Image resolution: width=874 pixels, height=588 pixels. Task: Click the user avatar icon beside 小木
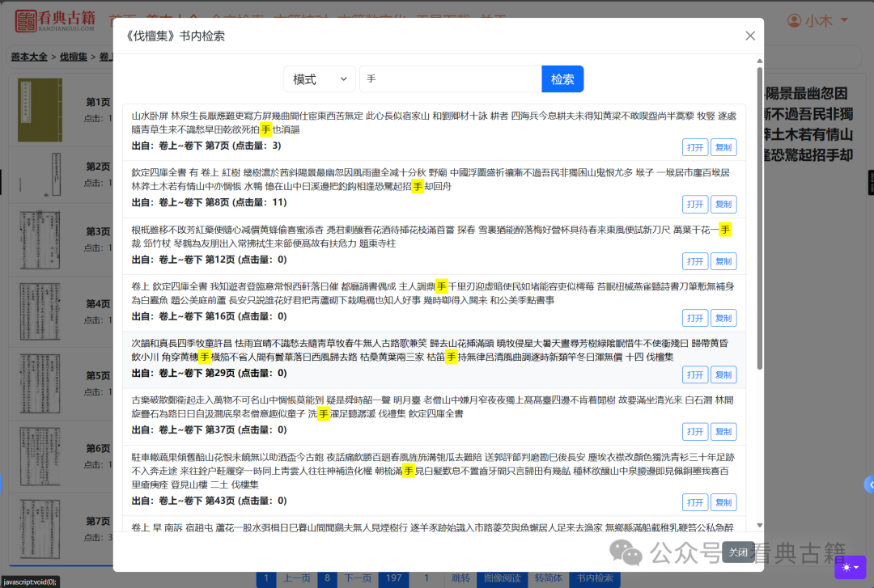(793, 20)
